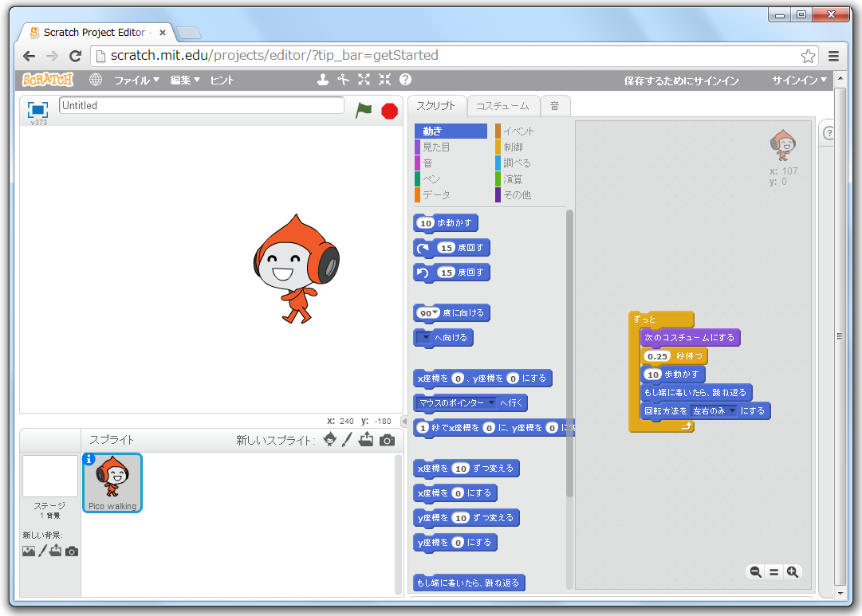The image size is (862, 616).
Task: Bookmark this page with star
Action: point(808,56)
